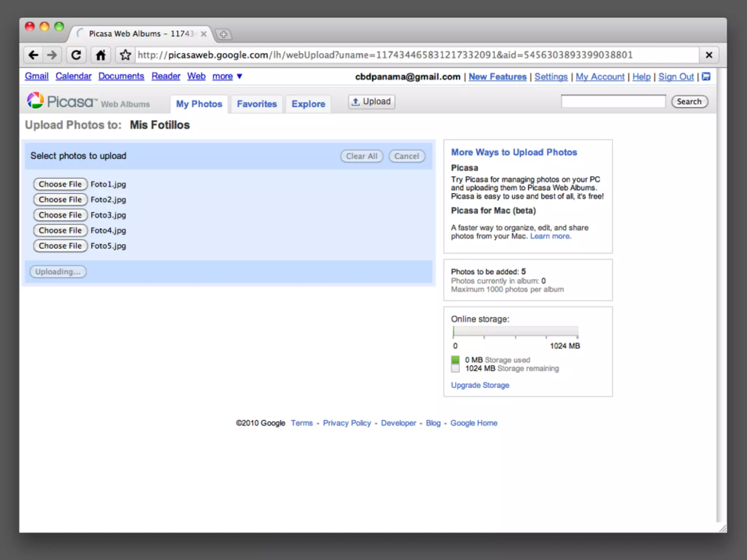Choose File for Foto3.jpg
This screenshot has height=560, width=747.
pyautogui.click(x=60, y=215)
